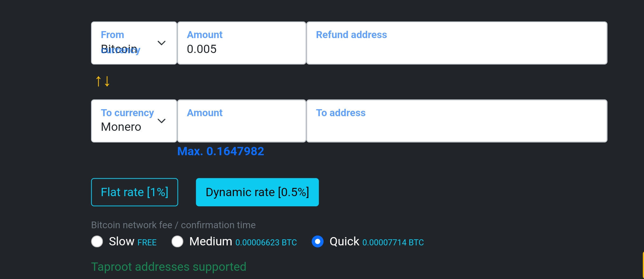Screen dimensions: 644x279
Task: Open the To currency Monero dropdown
Action: point(134,121)
